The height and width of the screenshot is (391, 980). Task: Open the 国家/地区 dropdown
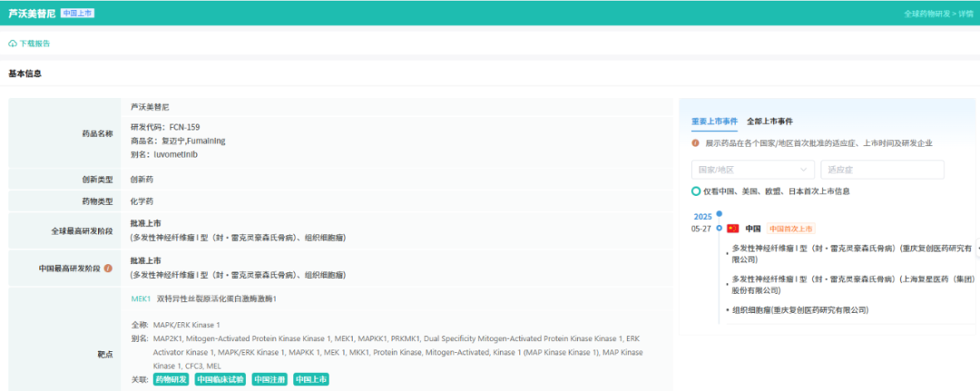[x=753, y=170]
